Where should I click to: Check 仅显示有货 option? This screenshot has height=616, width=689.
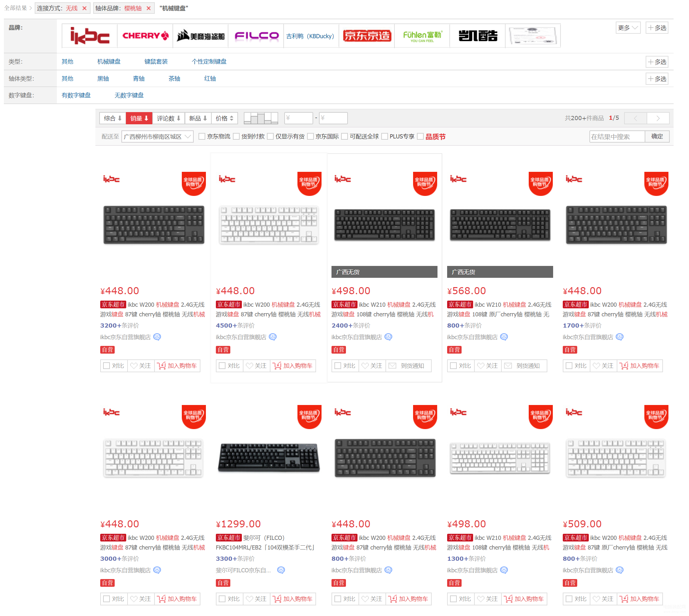tap(270, 136)
